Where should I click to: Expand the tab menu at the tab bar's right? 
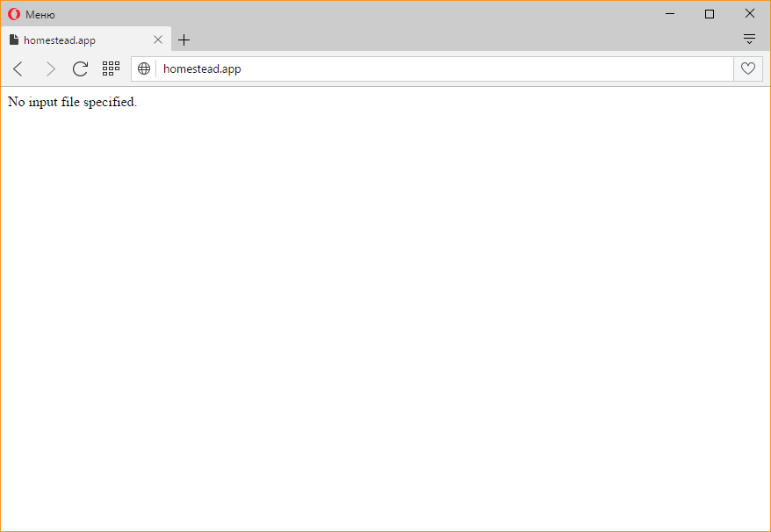tap(749, 39)
